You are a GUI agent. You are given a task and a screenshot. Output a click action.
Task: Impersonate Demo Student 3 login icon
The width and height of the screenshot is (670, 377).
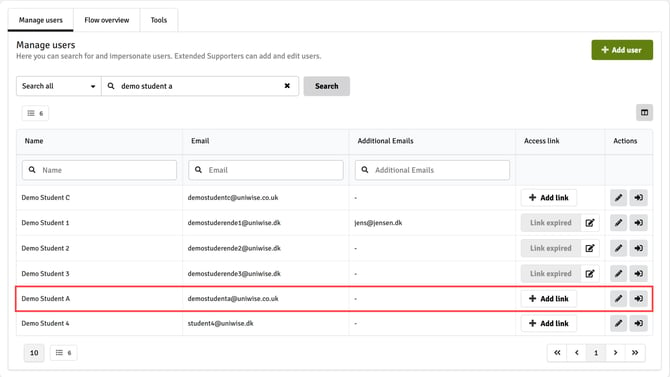(x=638, y=274)
